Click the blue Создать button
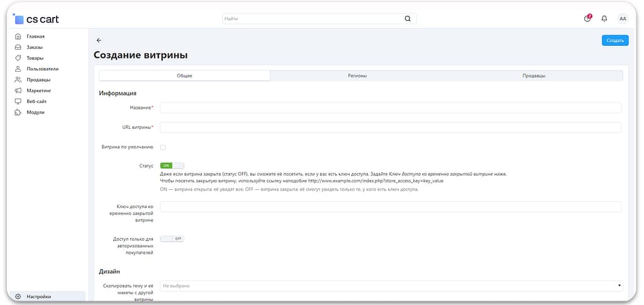Image resolution: width=644 pixels, height=305 pixels. point(614,40)
